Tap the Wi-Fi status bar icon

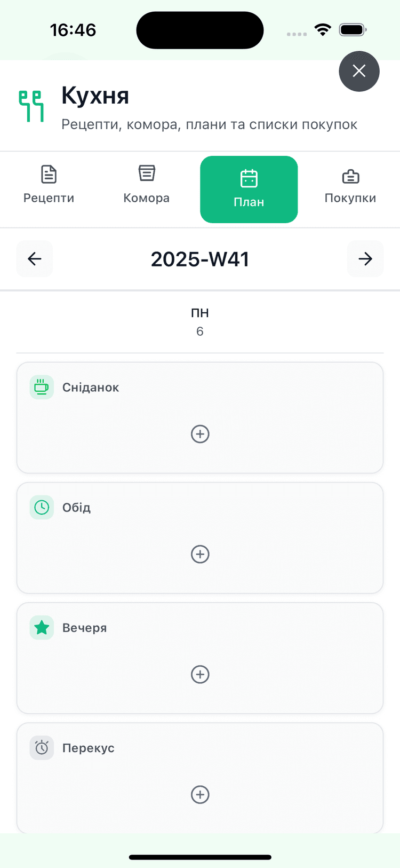tap(323, 30)
